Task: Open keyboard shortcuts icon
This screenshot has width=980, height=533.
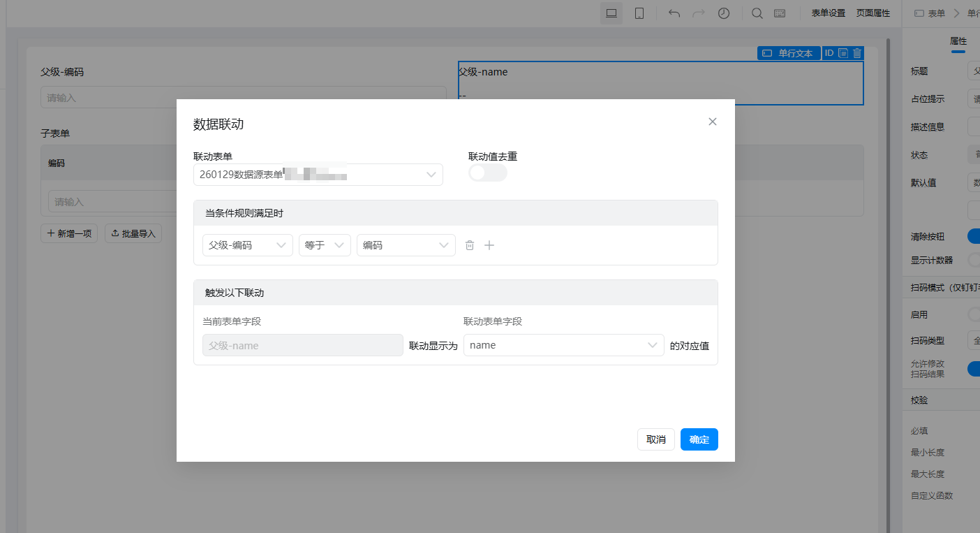Action: click(780, 13)
